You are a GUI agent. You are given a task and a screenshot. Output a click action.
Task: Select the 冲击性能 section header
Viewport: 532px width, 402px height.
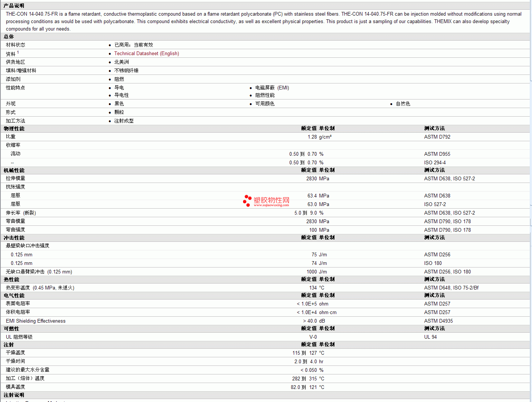coord(14,238)
